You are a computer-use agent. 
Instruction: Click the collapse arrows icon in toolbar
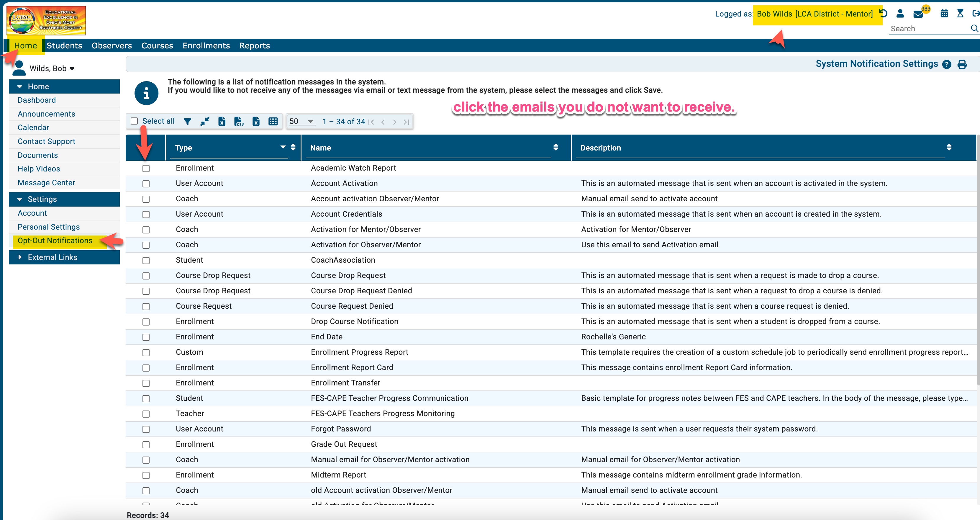click(x=205, y=121)
